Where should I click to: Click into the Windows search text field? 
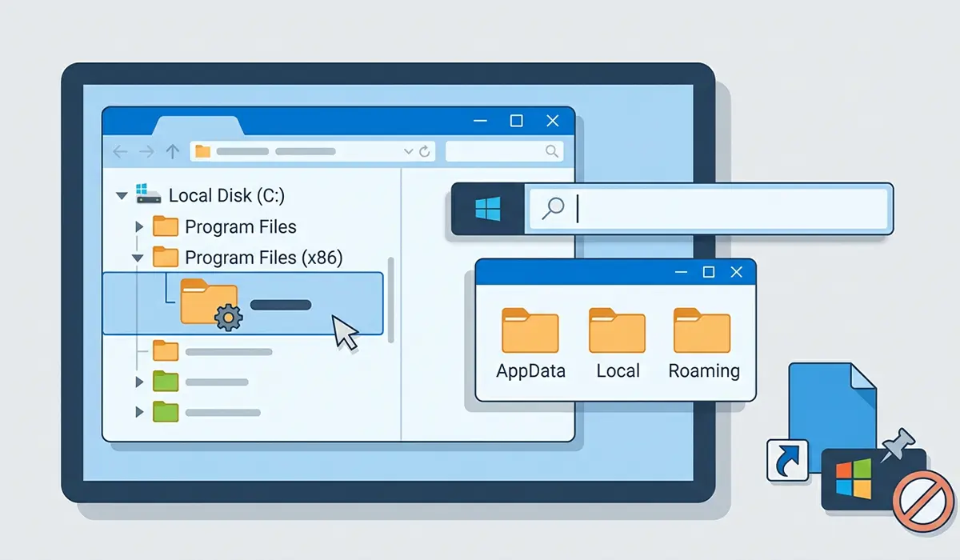[x=708, y=210]
